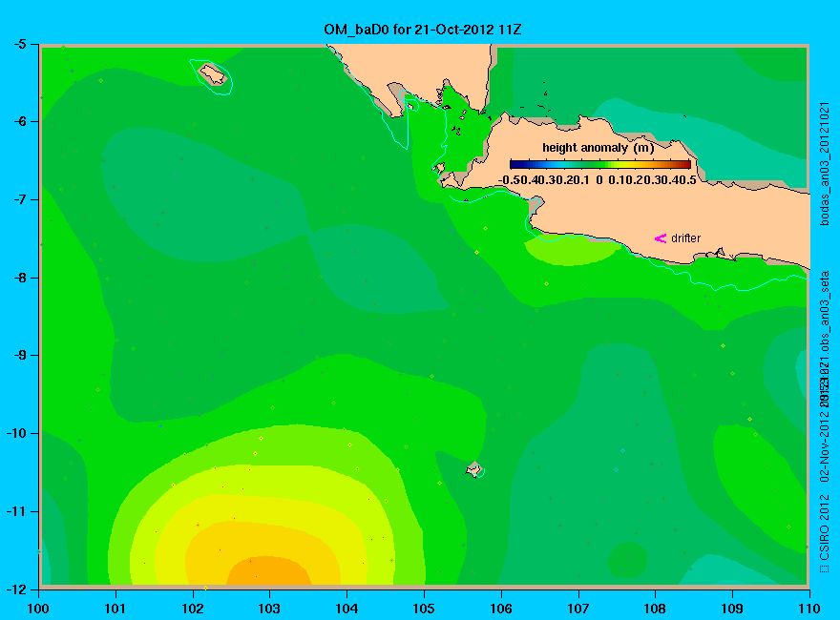840x620 pixels.
Task: Click the x-axis label 100
Action: click(38, 609)
